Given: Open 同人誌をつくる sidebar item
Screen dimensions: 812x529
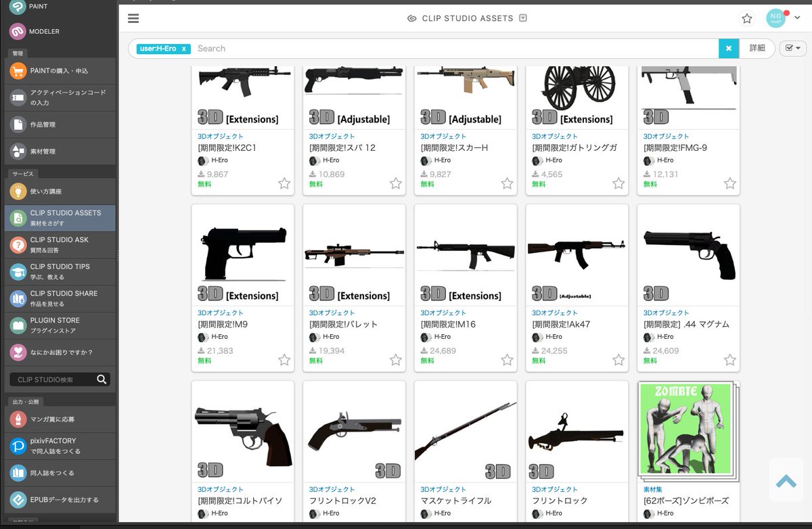Looking at the screenshot, I should tap(60, 473).
